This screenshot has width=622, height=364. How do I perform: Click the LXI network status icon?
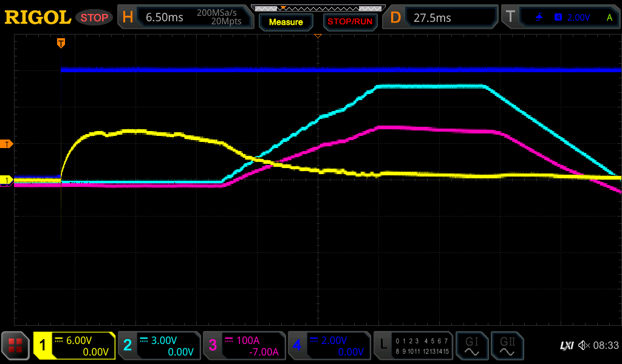coord(566,346)
